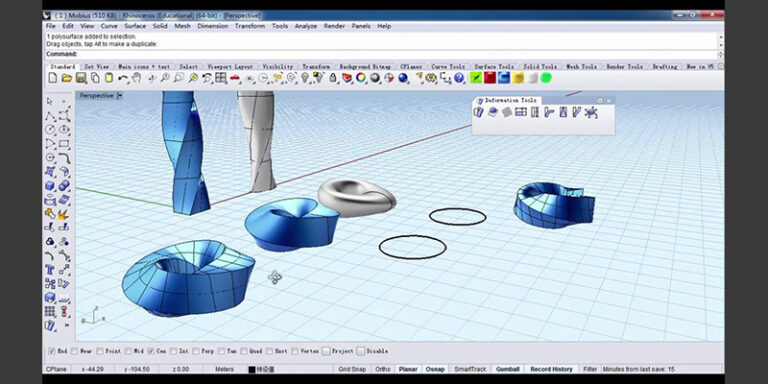Click the padlock Lock objects icon

pos(333,77)
